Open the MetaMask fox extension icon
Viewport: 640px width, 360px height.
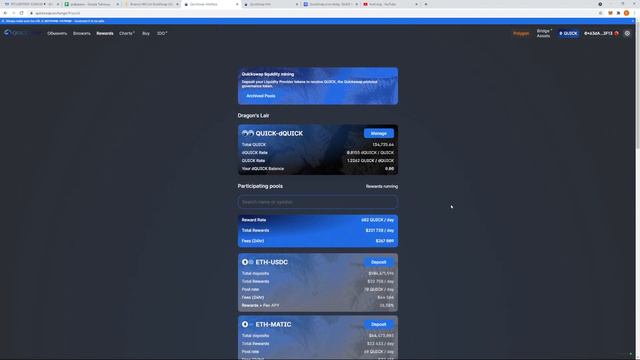pyautogui.click(x=610, y=13)
